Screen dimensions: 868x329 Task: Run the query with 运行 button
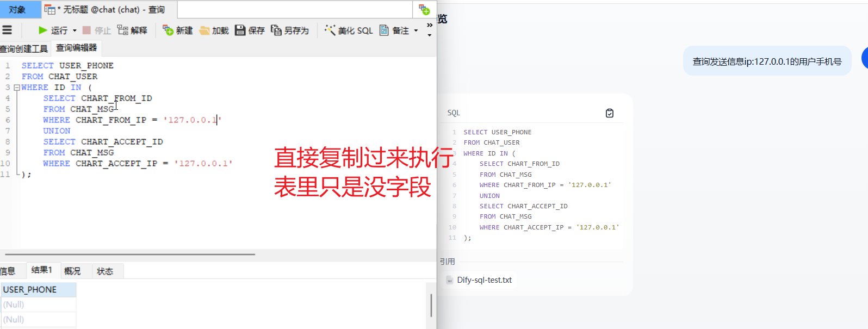point(53,30)
